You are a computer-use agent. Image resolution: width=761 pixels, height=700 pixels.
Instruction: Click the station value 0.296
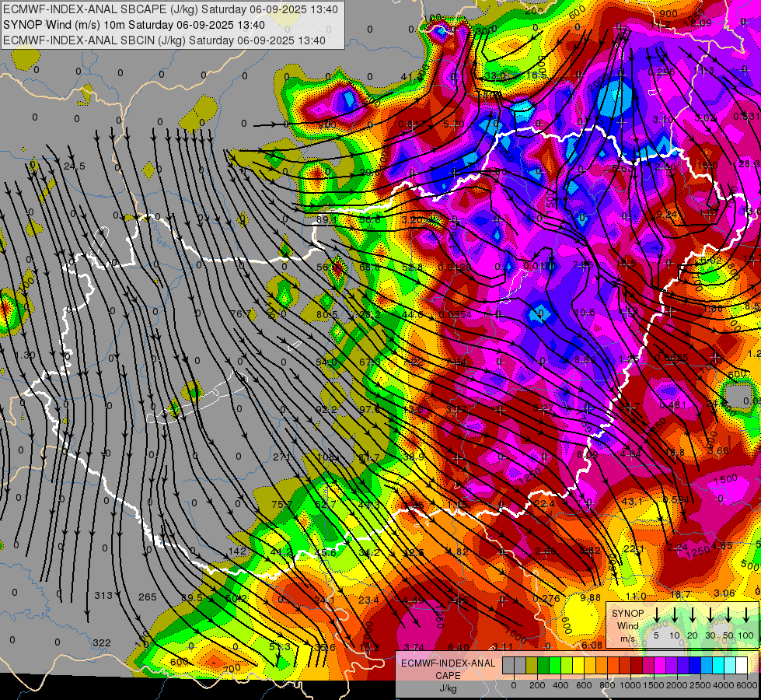(x=662, y=72)
